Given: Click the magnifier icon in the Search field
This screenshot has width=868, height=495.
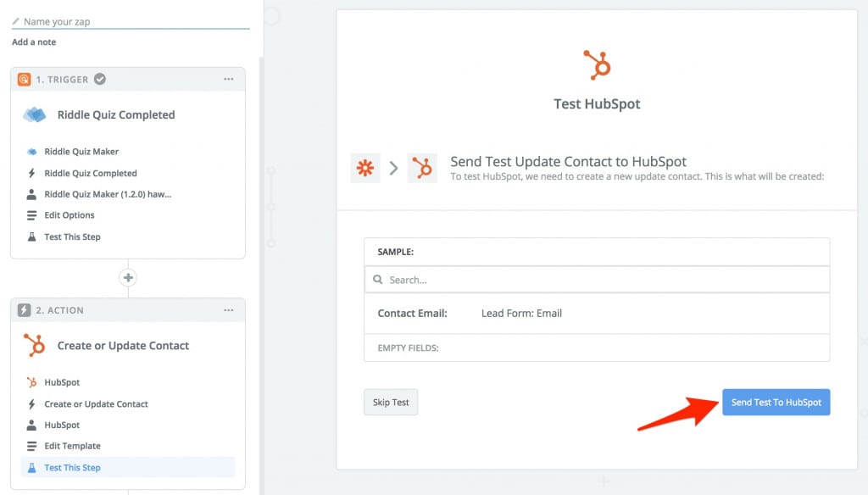Looking at the screenshot, I should 377,280.
